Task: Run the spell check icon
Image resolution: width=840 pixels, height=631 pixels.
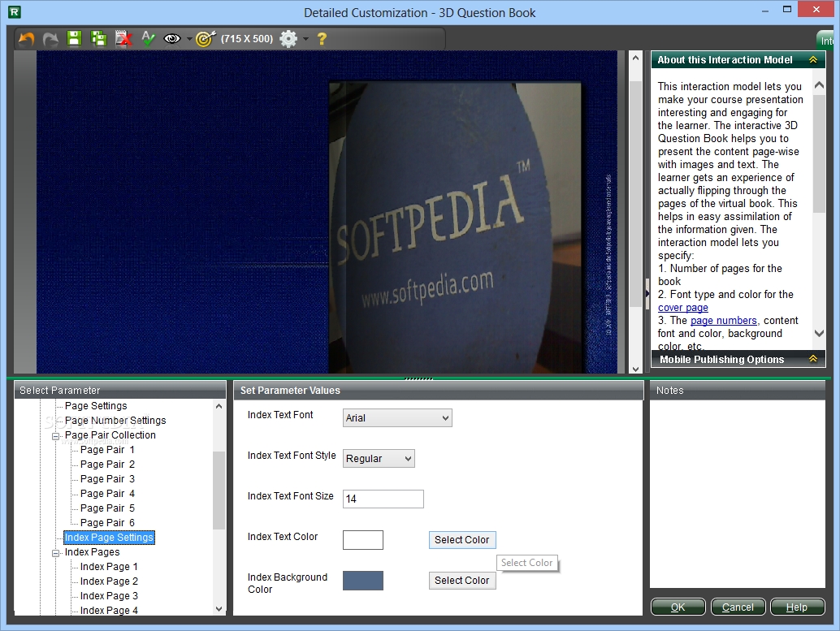Action: [148, 38]
